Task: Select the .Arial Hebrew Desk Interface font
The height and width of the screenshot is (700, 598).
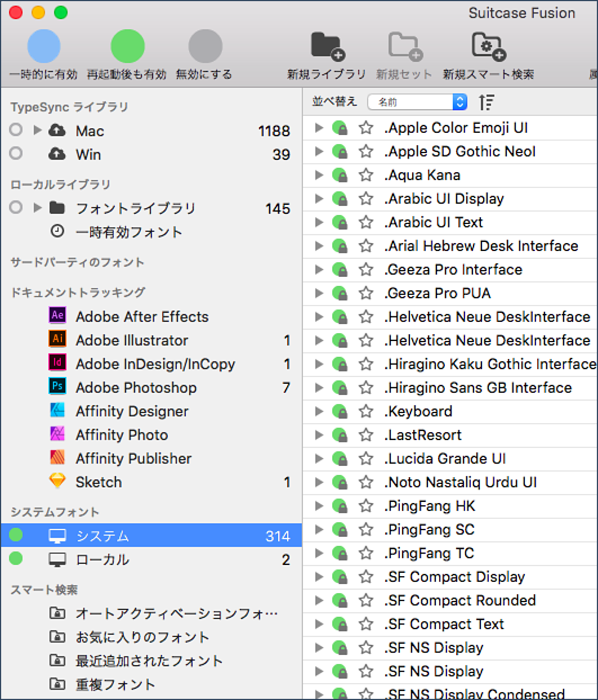Action: (x=481, y=246)
